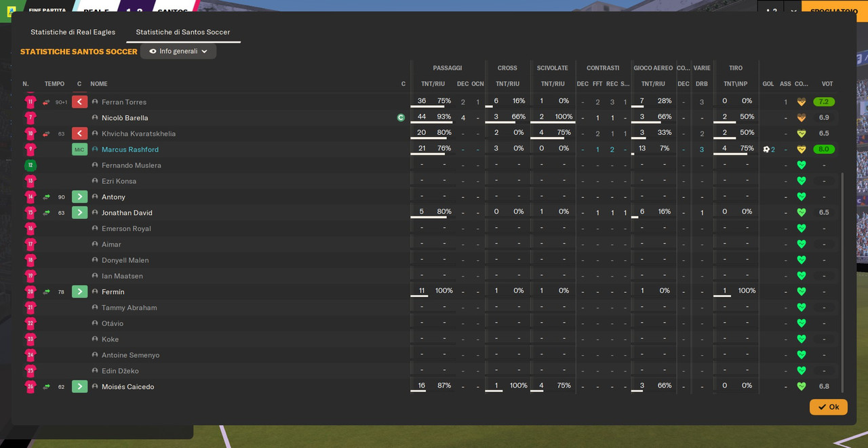This screenshot has height=448, width=868.
Task: Sort by NOME column header
Action: [x=99, y=84]
